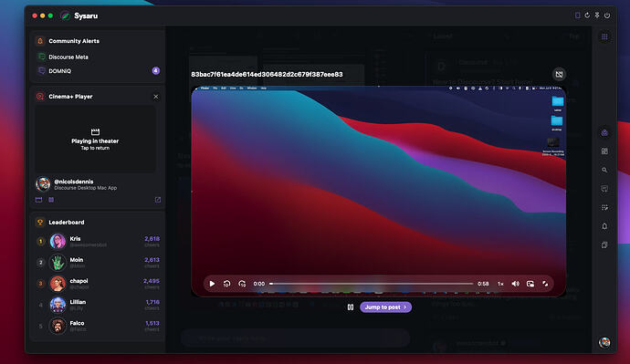
Task: Click the panel layout icon in title bar
Action: tap(577, 16)
